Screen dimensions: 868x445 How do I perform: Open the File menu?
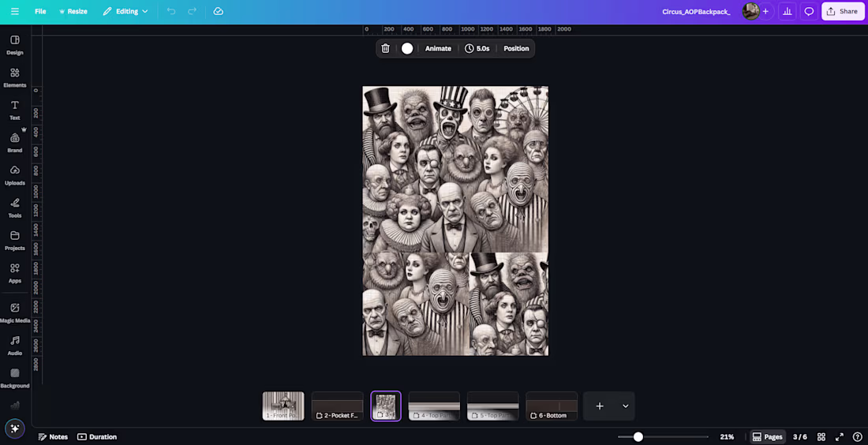(40, 11)
